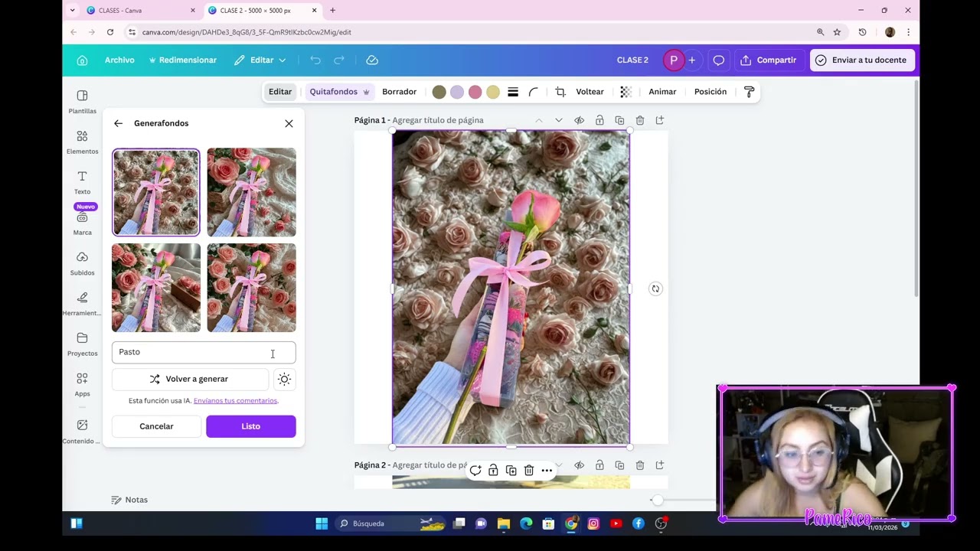Hide Página 2 eye icon
The width and height of the screenshot is (980, 551).
[579, 465]
